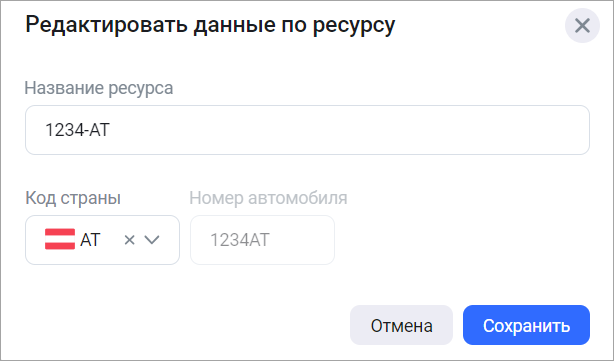This screenshot has height=361, width=614.
Task: Clear the selected AT country code
Action: pyautogui.click(x=129, y=240)
